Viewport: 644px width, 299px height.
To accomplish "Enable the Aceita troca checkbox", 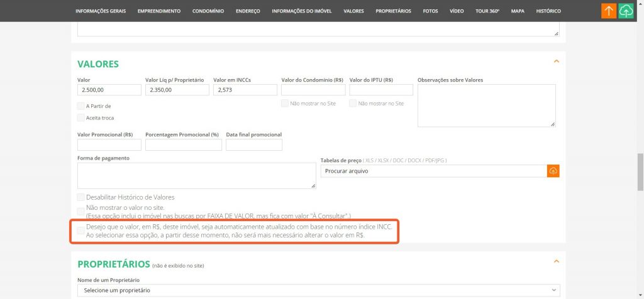I will (80, 117).
